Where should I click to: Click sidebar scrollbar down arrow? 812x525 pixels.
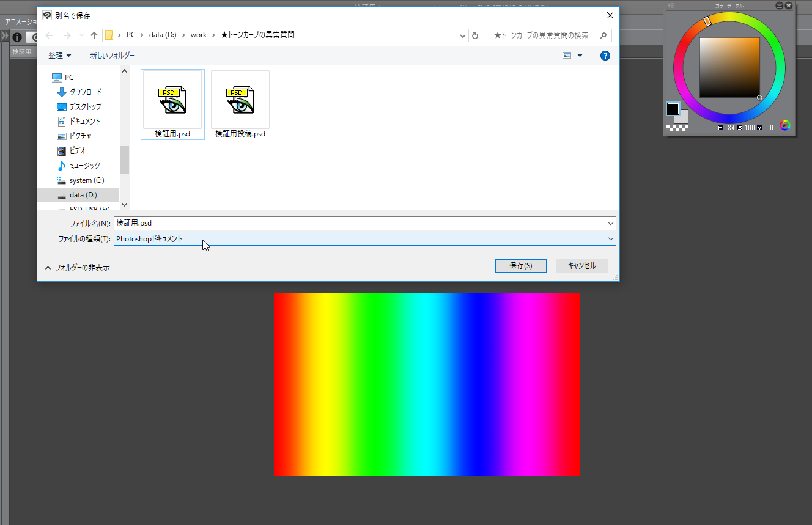coord(124,205)
